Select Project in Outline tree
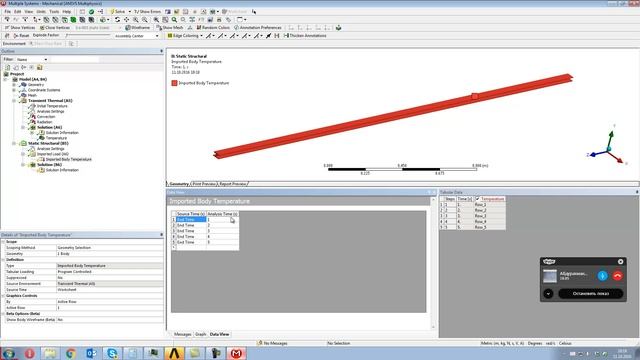The height and width of the screenshot is (360, 640). (17, 74)
